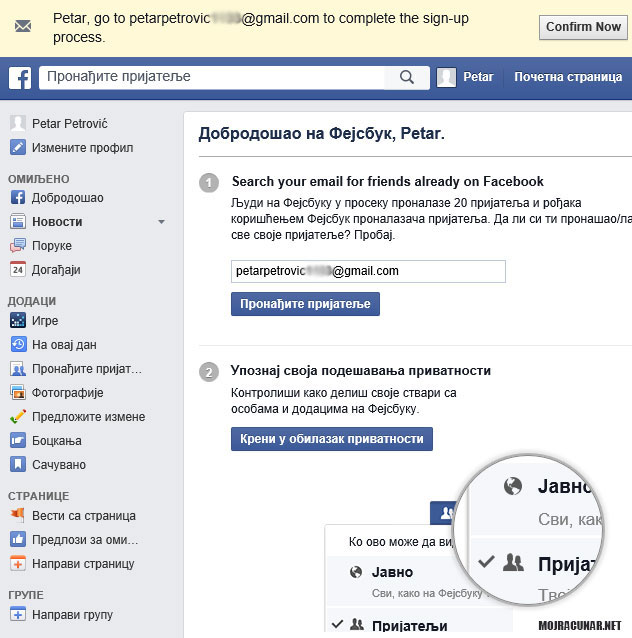Click the Пронађите пријат... people icon
Viewport: 632px width, 638px height.
17,369
